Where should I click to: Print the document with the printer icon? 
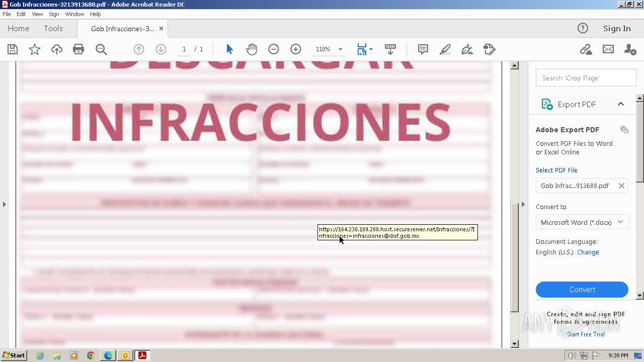pos(78,49)
